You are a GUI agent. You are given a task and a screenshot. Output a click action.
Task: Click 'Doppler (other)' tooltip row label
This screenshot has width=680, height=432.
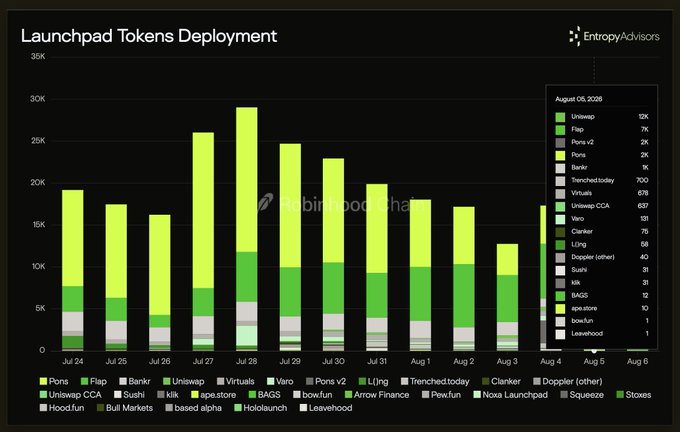pos(592,257)
